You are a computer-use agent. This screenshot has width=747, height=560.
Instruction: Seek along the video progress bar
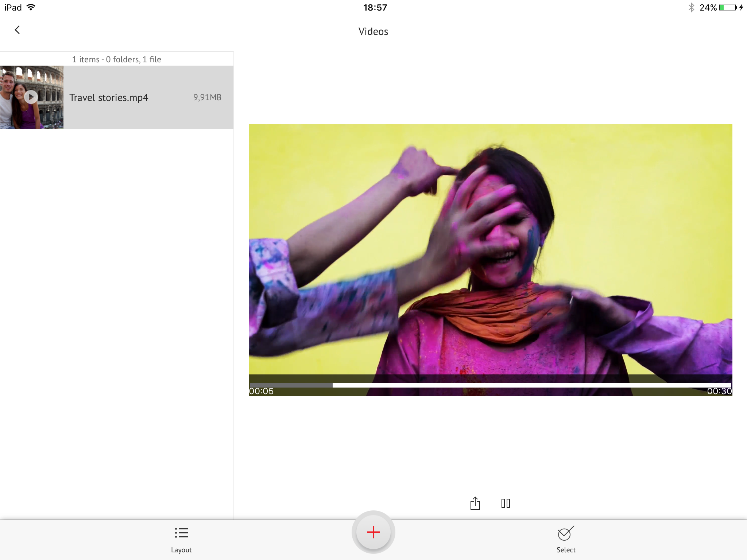490,385
